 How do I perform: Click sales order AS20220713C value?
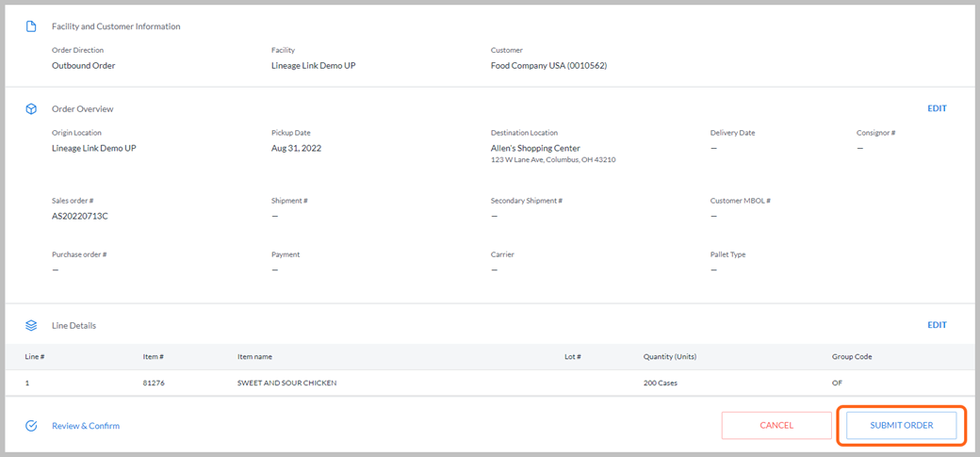coord(80,216)
